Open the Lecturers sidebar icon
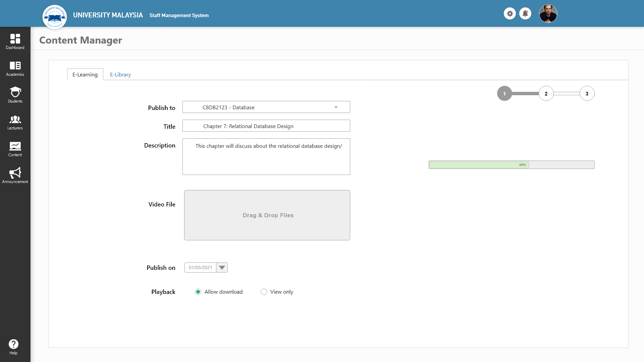Screen dimensions: 644x362 [15, 119]
